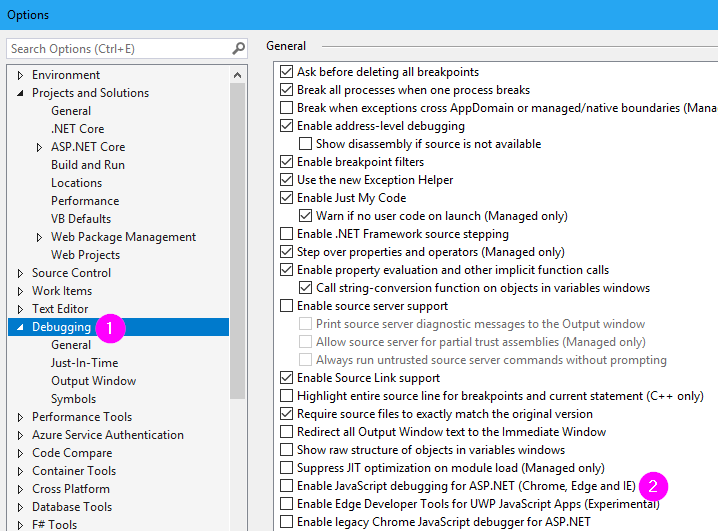718x531 pixels.
Task: Uncheck Enable Just My Code
Action: click(287, 198)
